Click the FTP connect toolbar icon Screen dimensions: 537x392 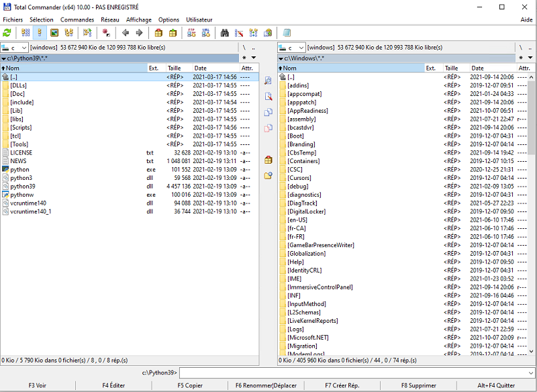click(191, 32)
